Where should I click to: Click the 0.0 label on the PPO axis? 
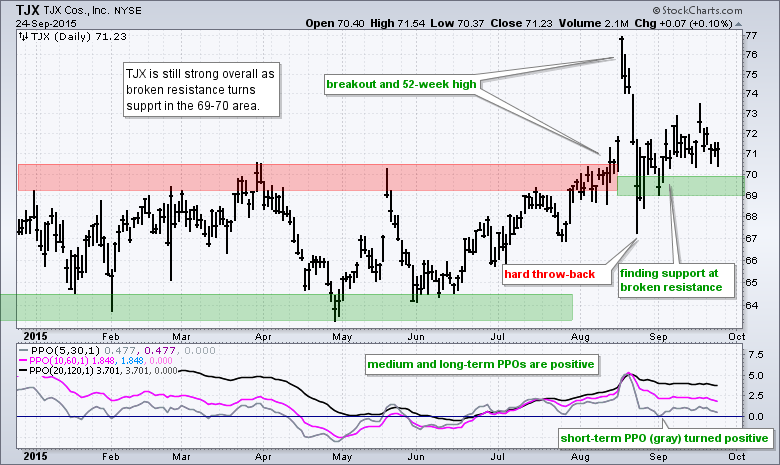(755, 417)
